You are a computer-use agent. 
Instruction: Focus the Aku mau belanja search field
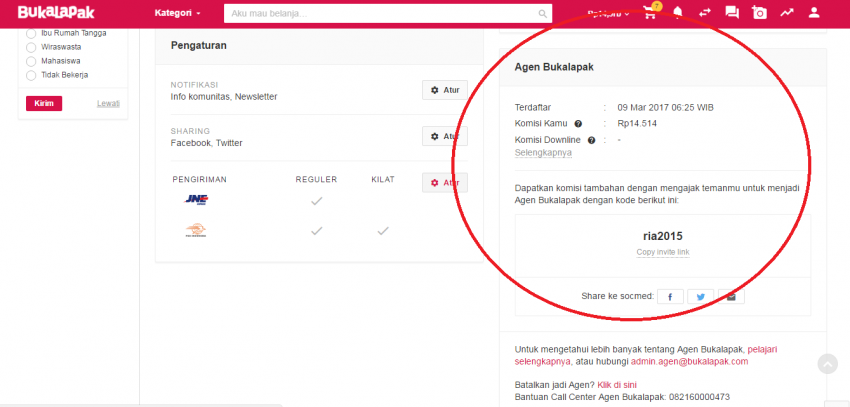pos(382,14)
